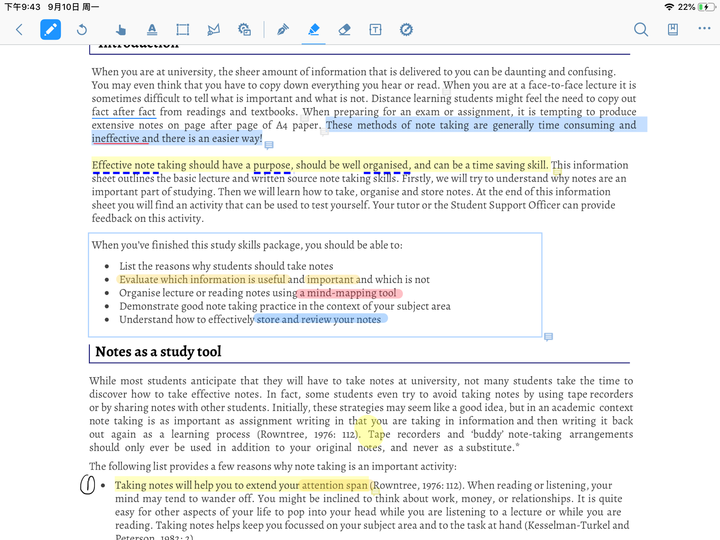720x540 pixels.
Task: Select the text underline markup tool
Action: (x=152, y=30)
